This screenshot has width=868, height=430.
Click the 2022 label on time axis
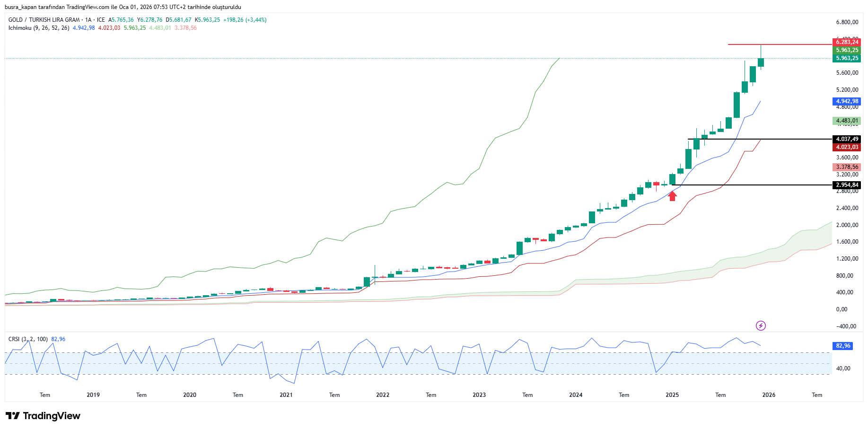[x=383, y=395]
